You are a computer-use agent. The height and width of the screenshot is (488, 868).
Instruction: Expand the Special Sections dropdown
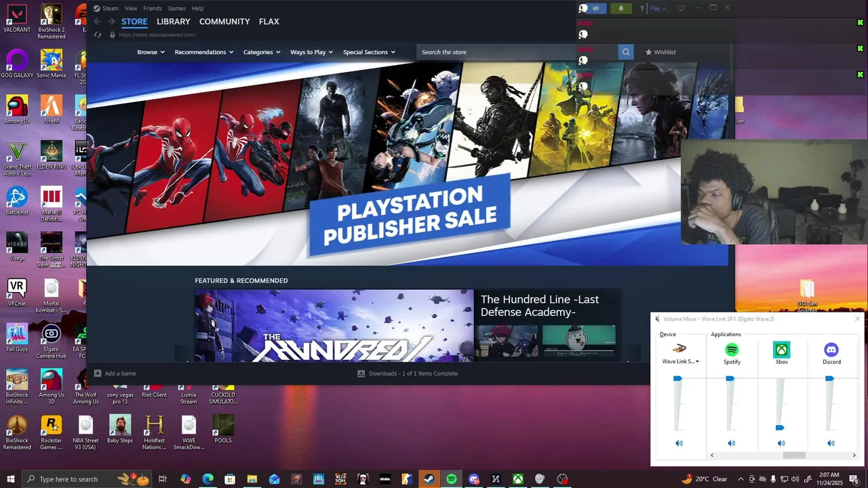[369, 52]
